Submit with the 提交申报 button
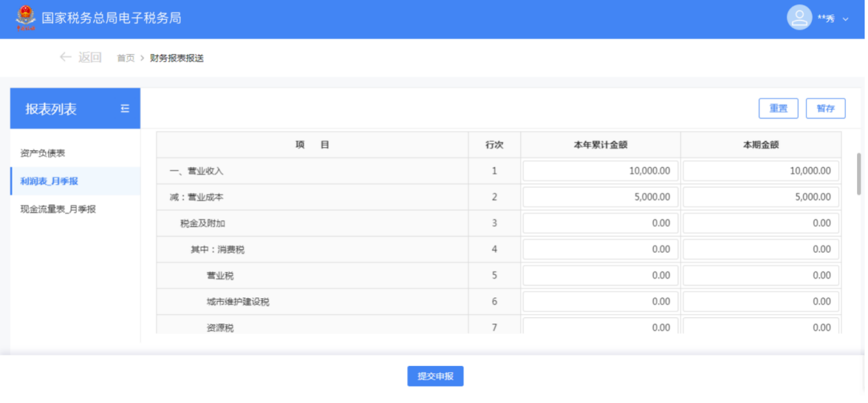 435,376
